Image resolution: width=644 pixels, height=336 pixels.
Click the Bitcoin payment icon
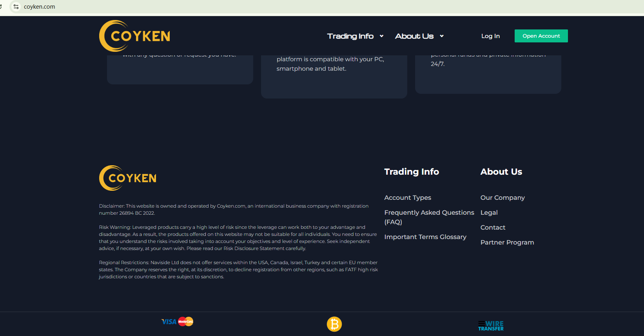point(334,324)
